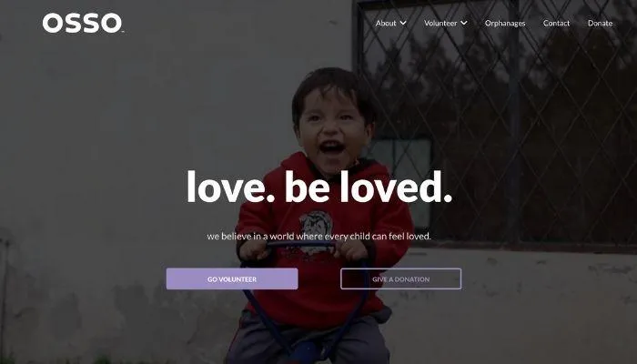Expand the Volunteer dropdown chevron
Image resolution: width=637 pixels, height=364 pixels.
click(x=464, y=23)
